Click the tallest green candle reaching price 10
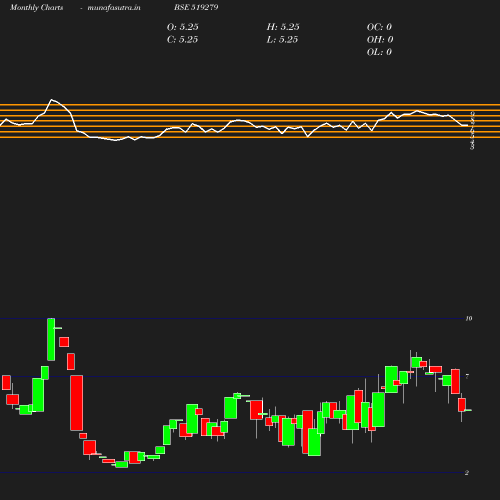 click(51, 339)
